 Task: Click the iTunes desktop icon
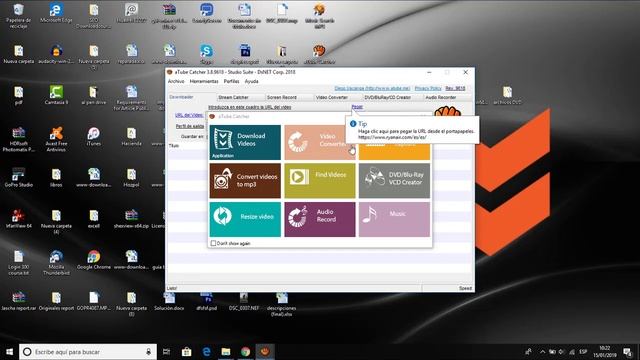pos(93,136)
